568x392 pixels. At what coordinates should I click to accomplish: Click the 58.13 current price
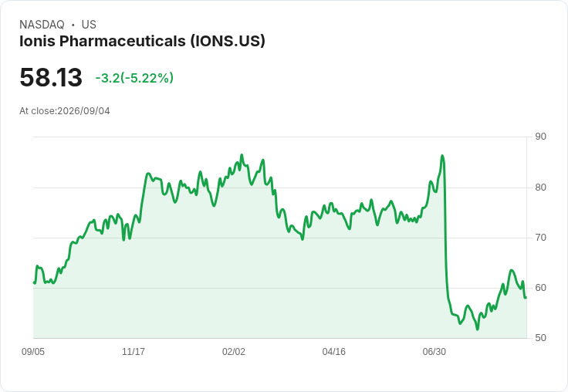(51, 77)
